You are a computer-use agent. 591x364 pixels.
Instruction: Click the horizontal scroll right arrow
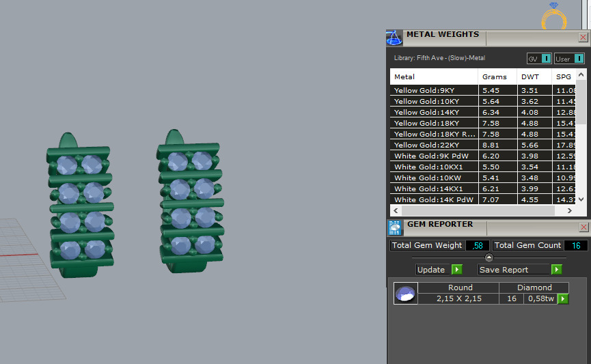tap(570, 210)
